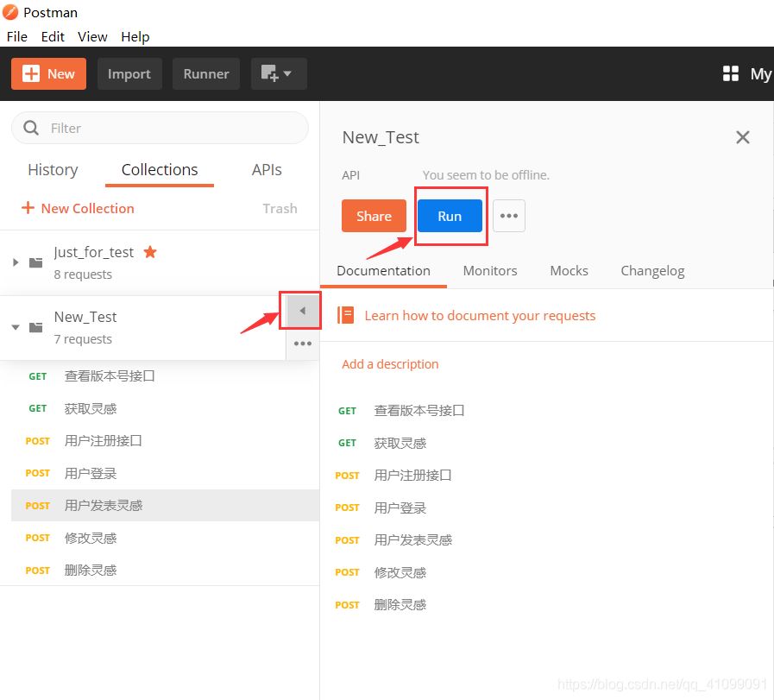Open more actions next to Run
This screenshot has height=700, width=774.
point(509,216)
